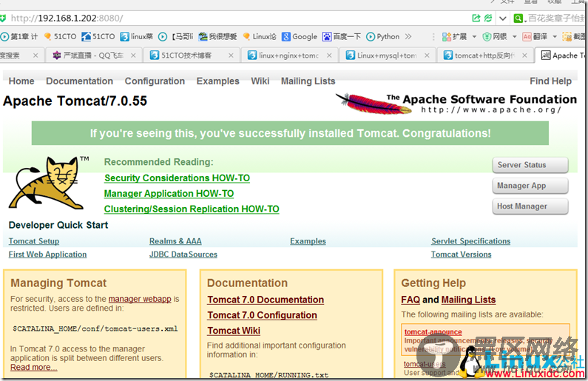Expand the 网银 dropdown arrow
This screenshot has height=381, width=588.
point(515,37)
